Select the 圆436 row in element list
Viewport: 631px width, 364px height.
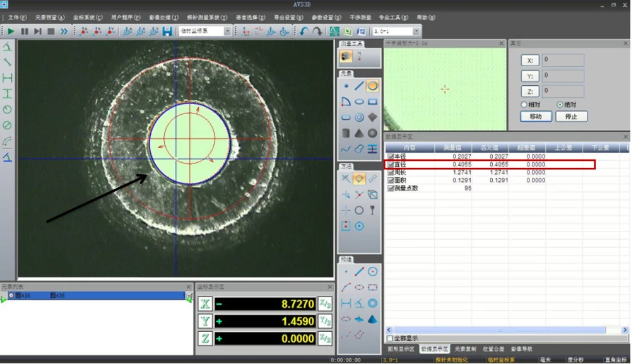[96, 296]
